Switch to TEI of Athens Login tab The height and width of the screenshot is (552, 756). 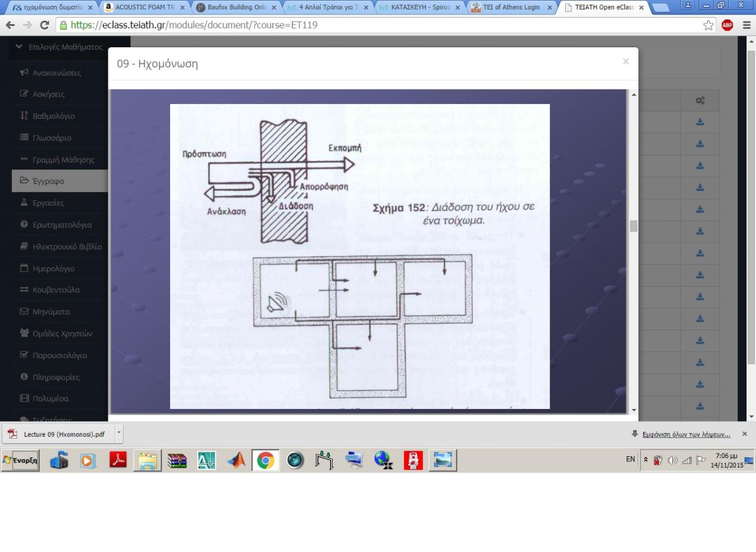(x=512, y=8)
